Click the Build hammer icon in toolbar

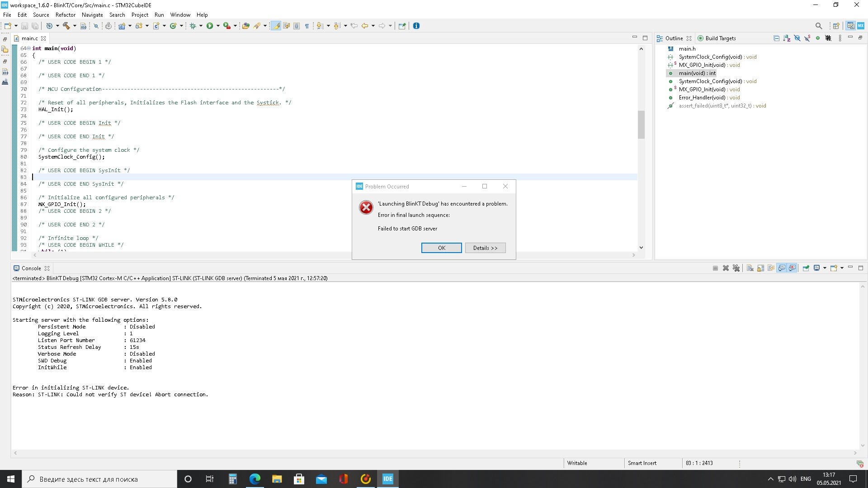click(66, 26)
